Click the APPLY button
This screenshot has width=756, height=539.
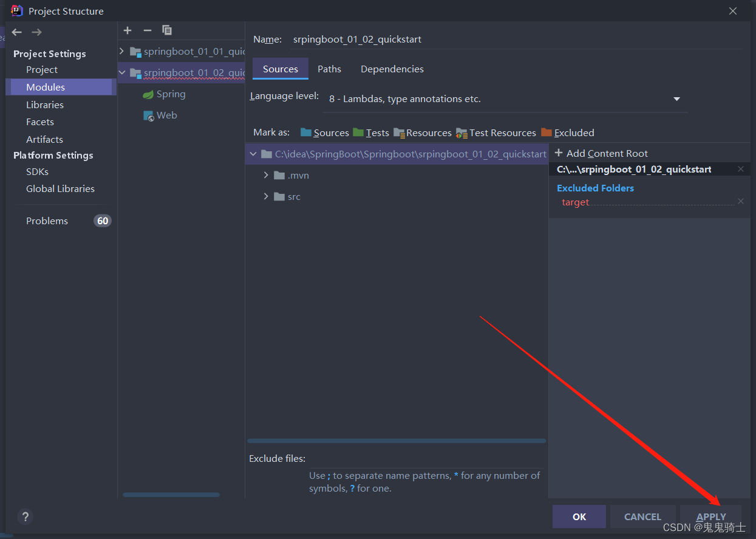click(711, 517)
